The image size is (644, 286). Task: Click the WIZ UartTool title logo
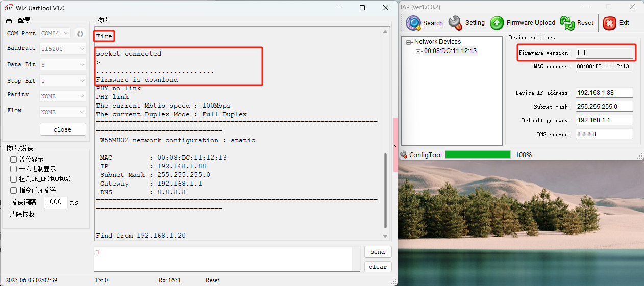pyautogui.click(x=9, y=8)
